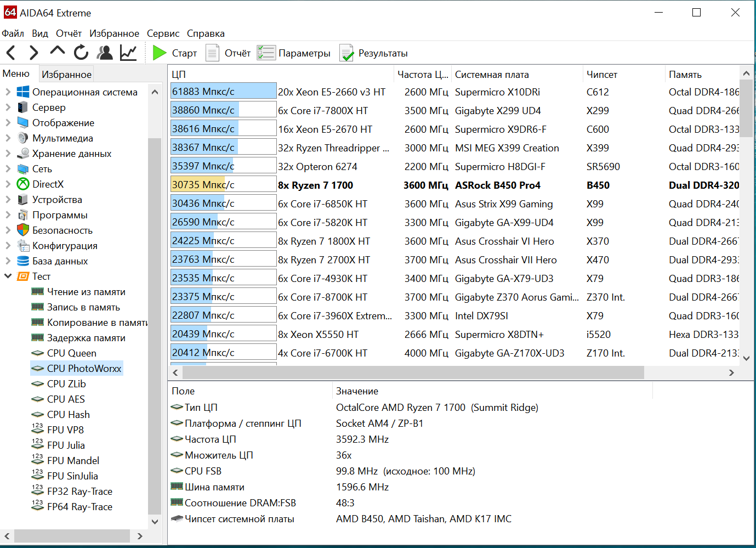This screenshot has height=548, width=756.
Task: Click the Устройства device icon
Action: (x=23, y=199)
